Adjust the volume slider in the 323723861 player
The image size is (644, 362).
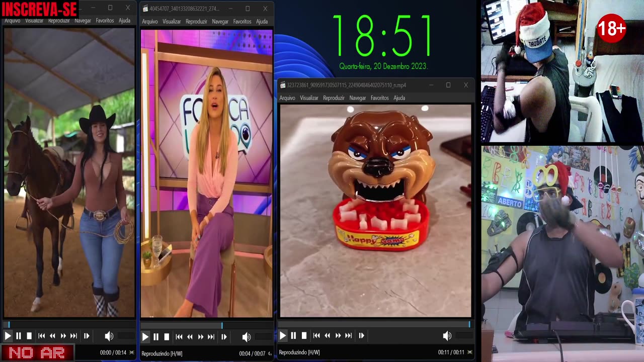(x=463, y=336)
